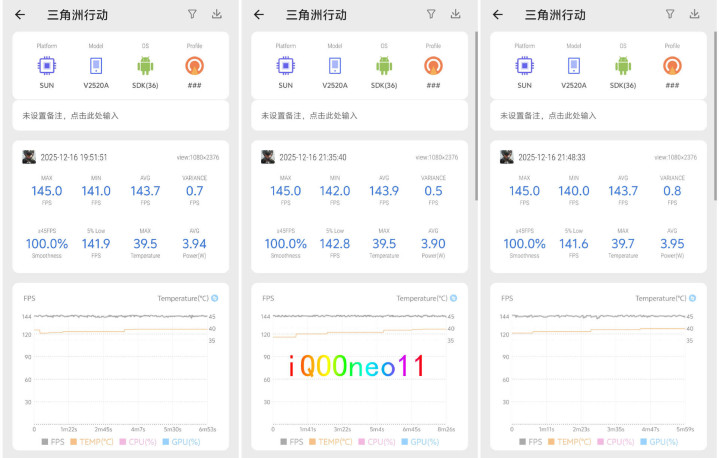The image size is (719, 458).
Task: Select the MIN value 141.0 FPS
Action: pyautogui.click(x=96, y=191)
